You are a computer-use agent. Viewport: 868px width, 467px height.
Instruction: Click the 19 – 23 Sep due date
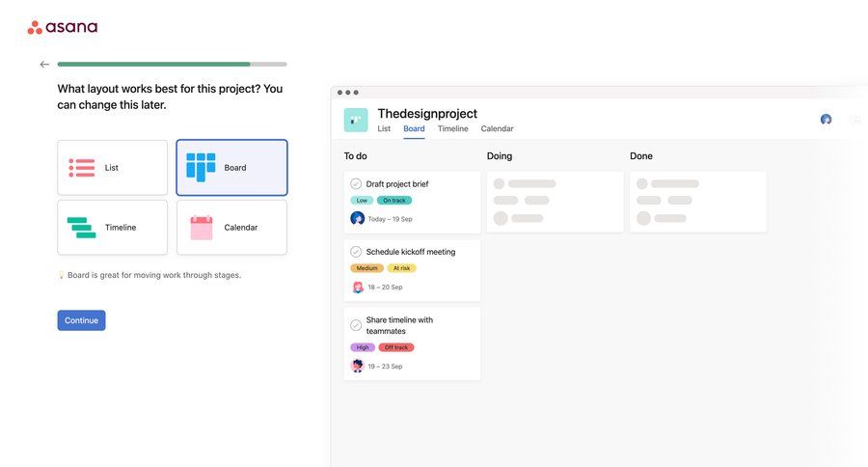[385, 367]
